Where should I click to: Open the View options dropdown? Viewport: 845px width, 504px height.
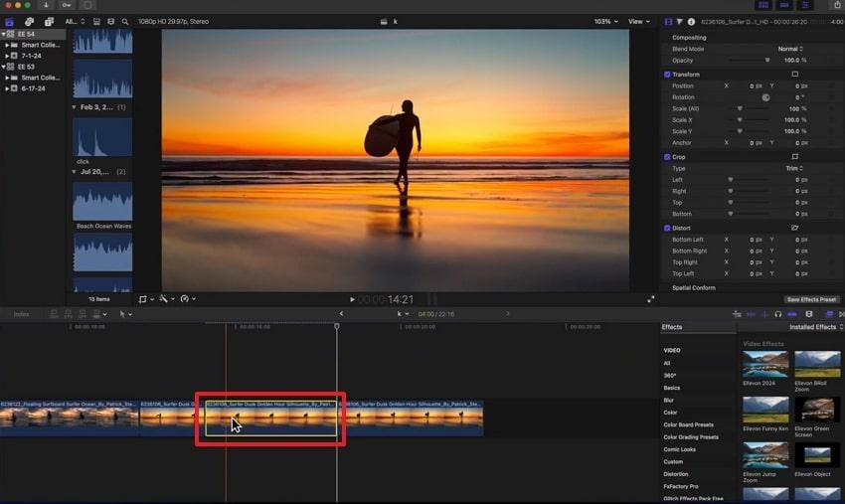click(x=639, y=22)
